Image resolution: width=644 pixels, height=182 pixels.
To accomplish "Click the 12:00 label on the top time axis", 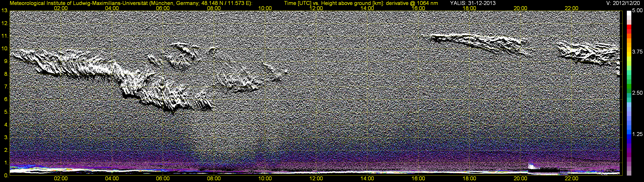I will pos(316,8).
